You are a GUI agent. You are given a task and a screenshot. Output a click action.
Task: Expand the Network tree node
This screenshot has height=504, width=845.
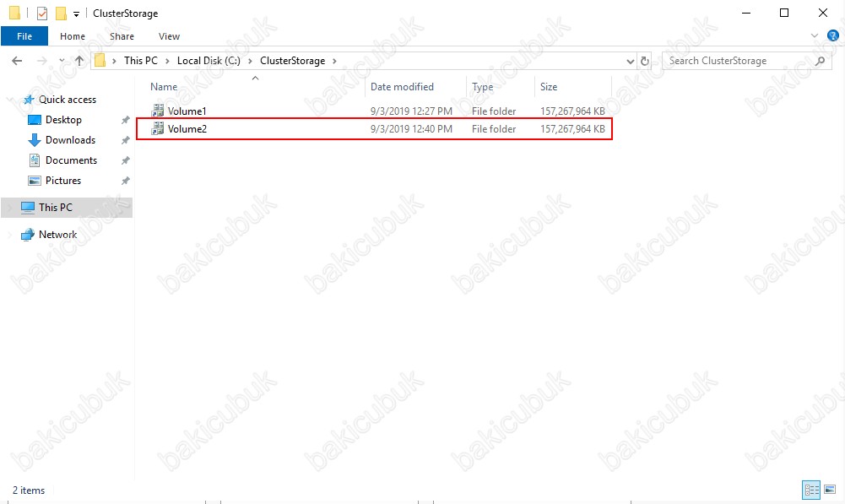10,235
